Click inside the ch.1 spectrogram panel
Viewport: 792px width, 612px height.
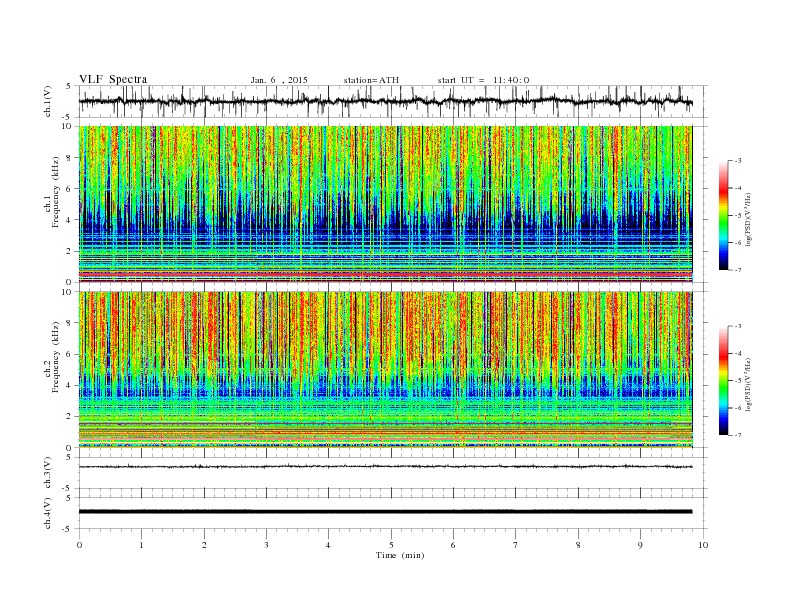[385, 204]
